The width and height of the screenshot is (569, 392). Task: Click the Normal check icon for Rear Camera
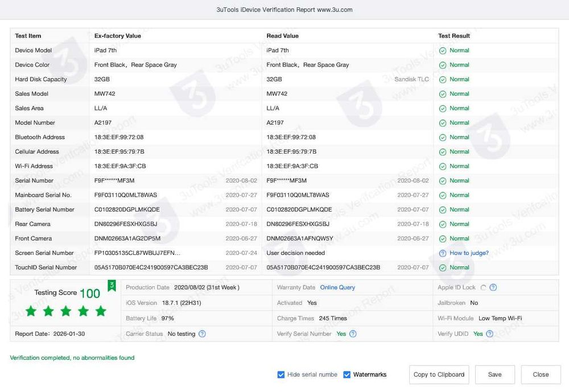point(442,224)
